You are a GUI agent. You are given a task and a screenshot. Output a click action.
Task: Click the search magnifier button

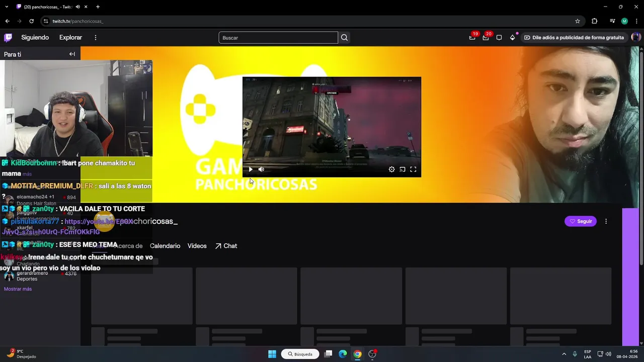point(344,38)
